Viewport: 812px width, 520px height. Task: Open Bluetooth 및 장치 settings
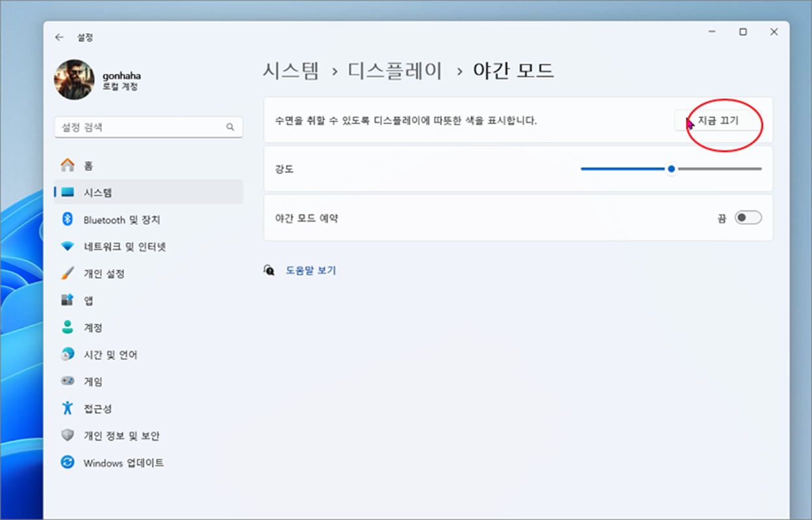point(149,220)
